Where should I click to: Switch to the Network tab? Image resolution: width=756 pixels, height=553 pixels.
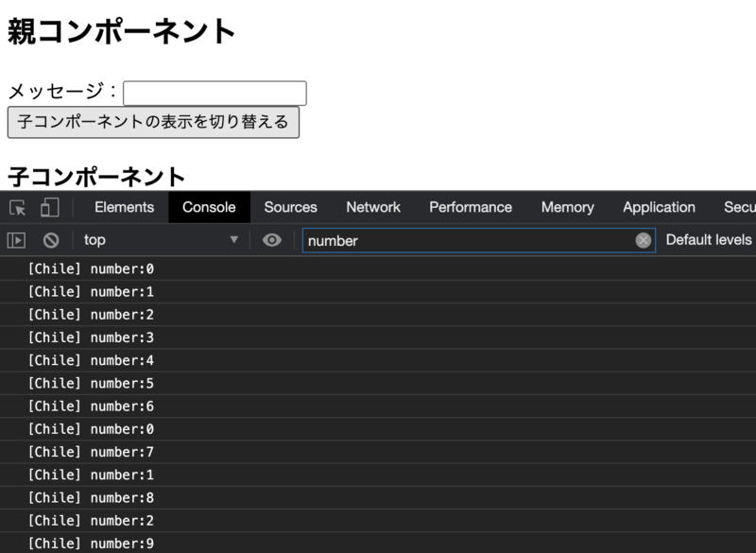pyautogui.click(x=373, y=207)
